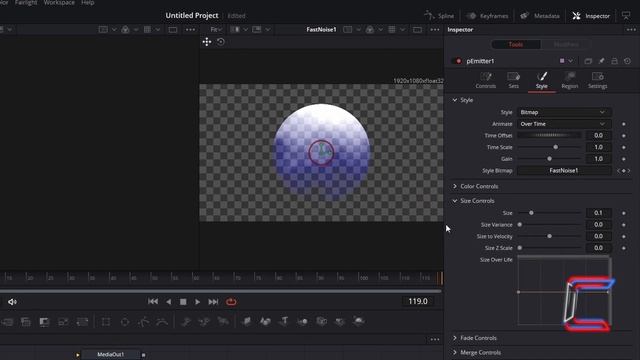Screen dimensions: 640x360
Task: Switch to the Modifiers inspector tab
Action: tap(566, 44)
